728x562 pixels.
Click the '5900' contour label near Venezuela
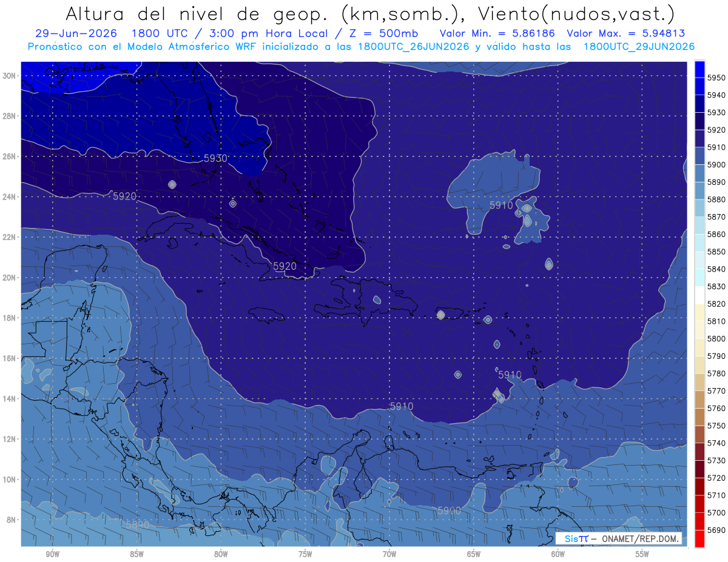(450, 511)
